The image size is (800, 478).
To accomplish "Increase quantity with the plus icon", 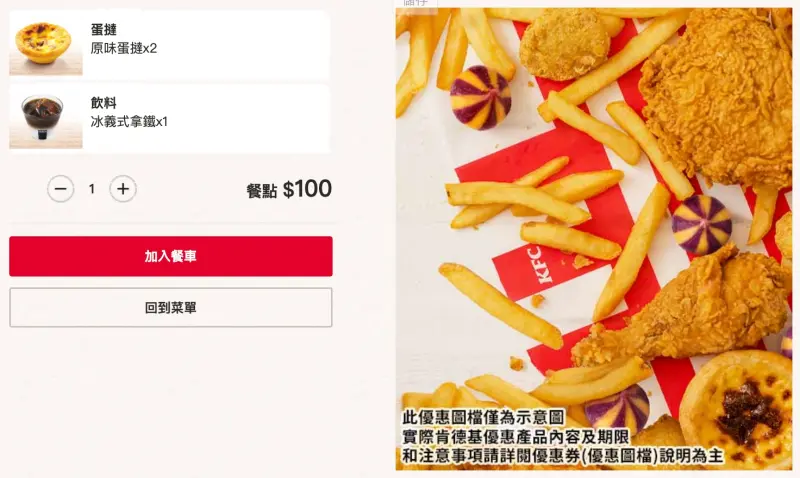I will tap(123, 189).
